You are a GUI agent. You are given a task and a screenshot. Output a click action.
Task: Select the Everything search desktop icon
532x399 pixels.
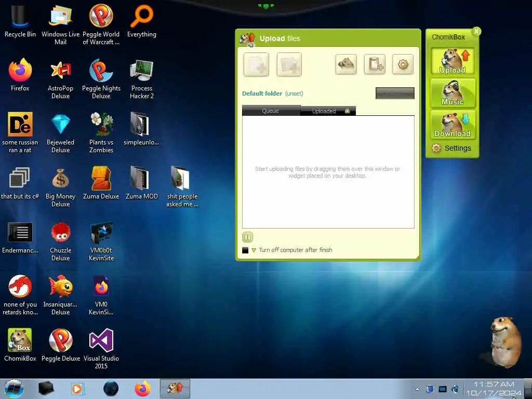(x=142, y=21)
